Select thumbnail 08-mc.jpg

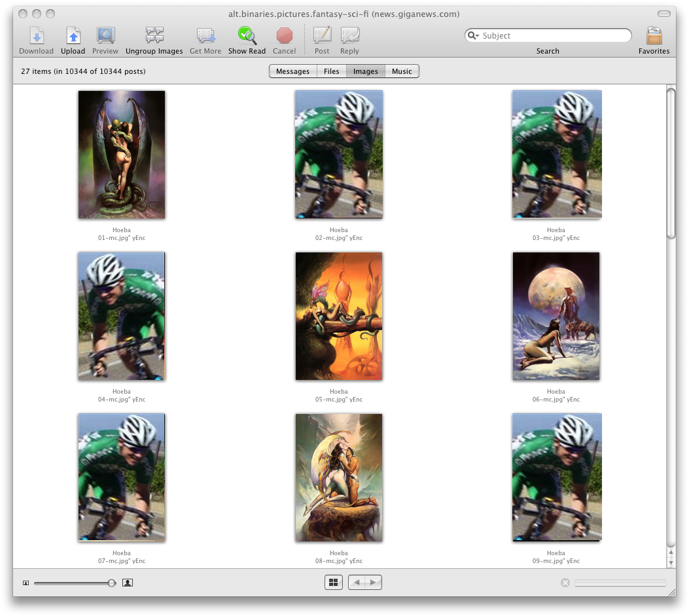coord(339,478)
